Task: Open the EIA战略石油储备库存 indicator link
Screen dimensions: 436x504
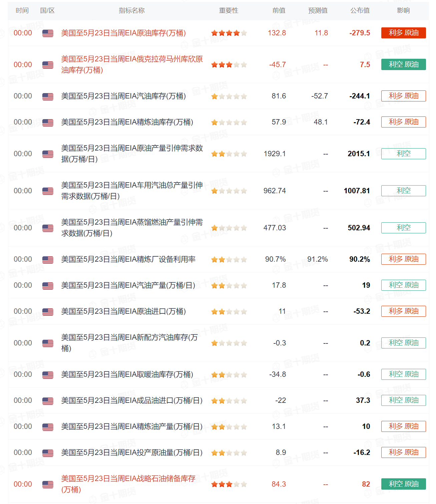Action: (128, 484)
